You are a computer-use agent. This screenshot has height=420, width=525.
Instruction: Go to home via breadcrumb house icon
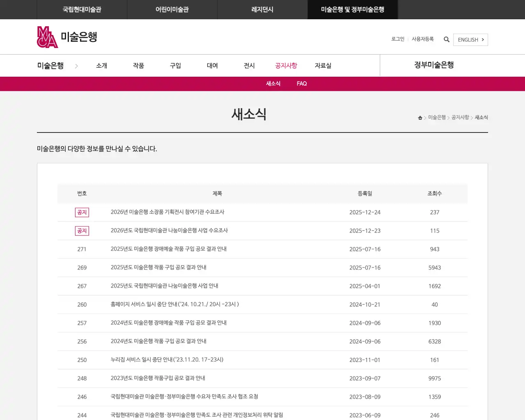[420, 118]
